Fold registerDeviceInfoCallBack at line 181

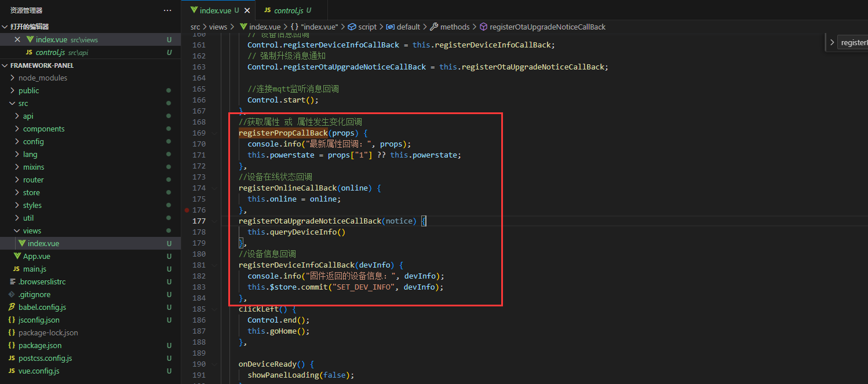coord(215,265)
